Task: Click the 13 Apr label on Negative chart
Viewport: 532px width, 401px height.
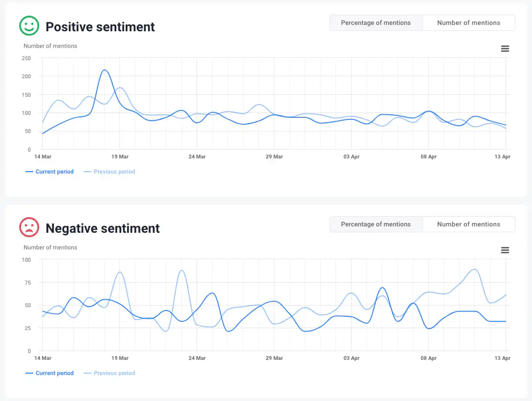Action: click(502, 358)
